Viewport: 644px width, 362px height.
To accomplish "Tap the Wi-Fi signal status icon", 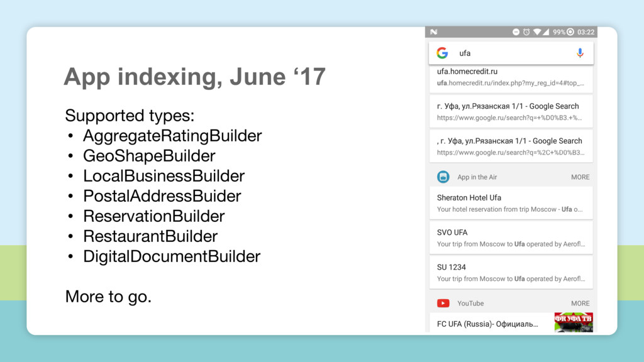I will pyautogui.click(x=537, y=32).
